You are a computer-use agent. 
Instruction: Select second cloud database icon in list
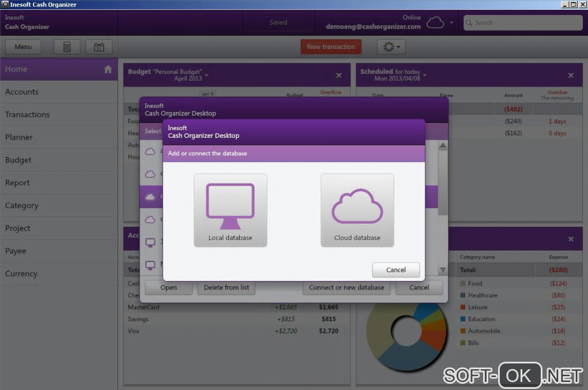(150, 174)
